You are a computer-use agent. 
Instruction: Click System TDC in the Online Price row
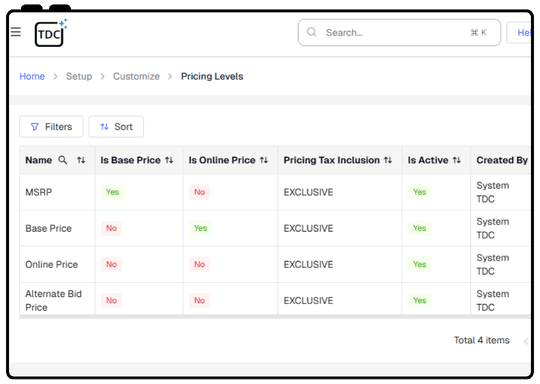pos(492,264)
